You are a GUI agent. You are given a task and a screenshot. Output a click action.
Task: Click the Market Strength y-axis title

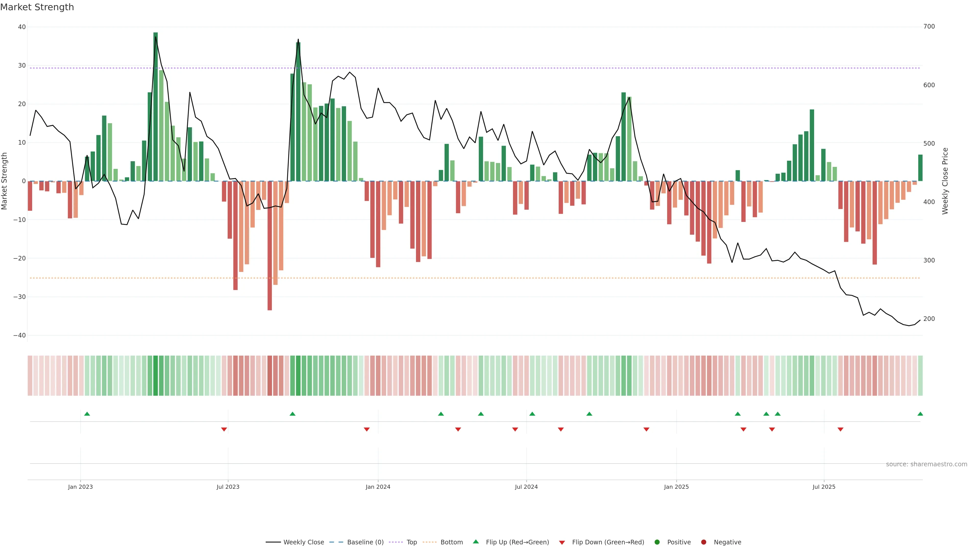(x=5, y=181)
